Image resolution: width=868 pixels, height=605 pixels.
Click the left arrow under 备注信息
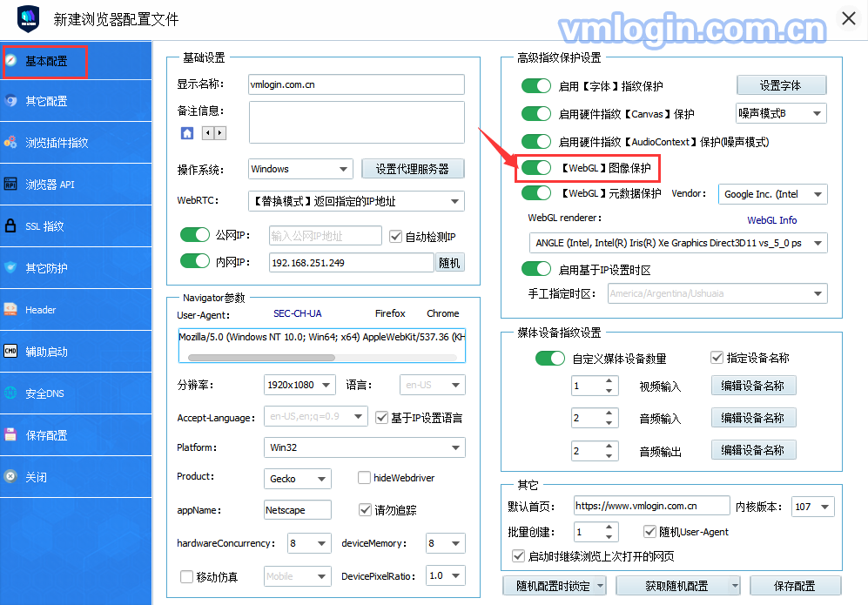[207, 133]
